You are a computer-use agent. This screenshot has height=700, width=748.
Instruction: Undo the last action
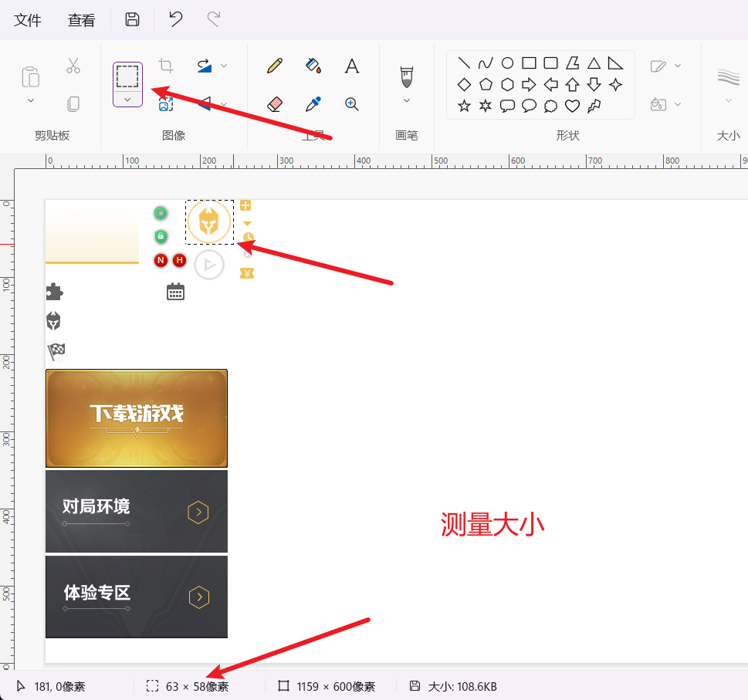[175, 19]
